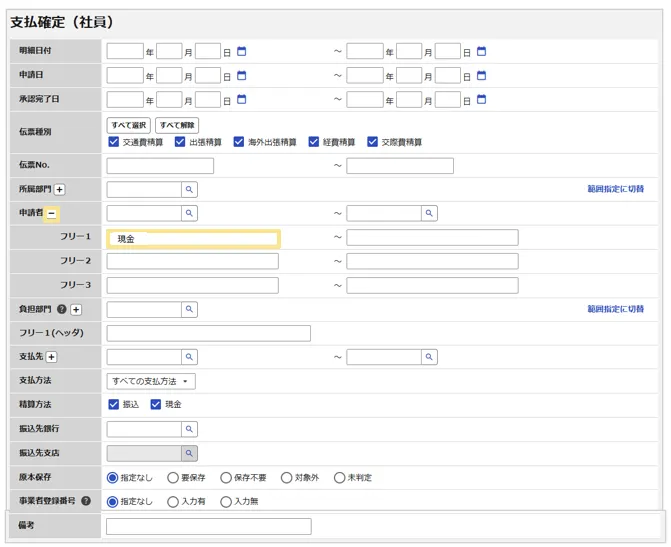This screenshot has height=547, width=671.
Task: Open calendar for 承認完了日 start date
Action: point(241,99)
